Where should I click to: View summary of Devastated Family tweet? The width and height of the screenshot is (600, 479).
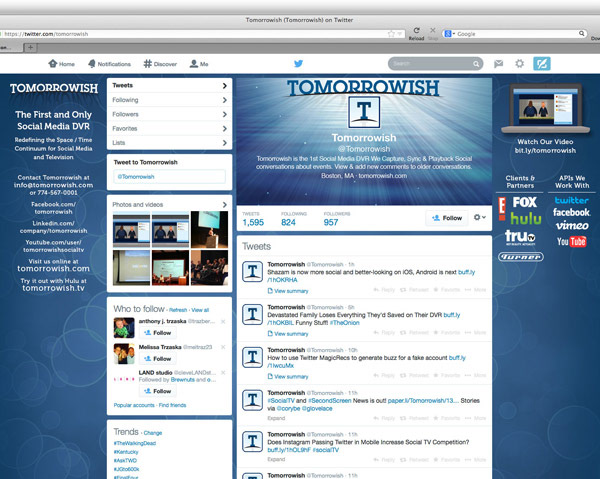coord(288,334)
